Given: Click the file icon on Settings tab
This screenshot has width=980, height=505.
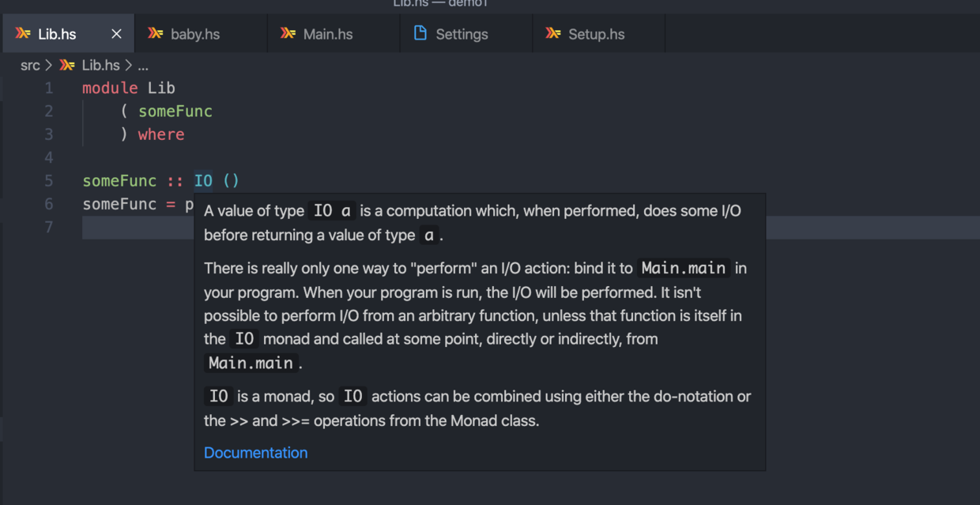Looking at the screenshot, I should (x=420, y=33).
